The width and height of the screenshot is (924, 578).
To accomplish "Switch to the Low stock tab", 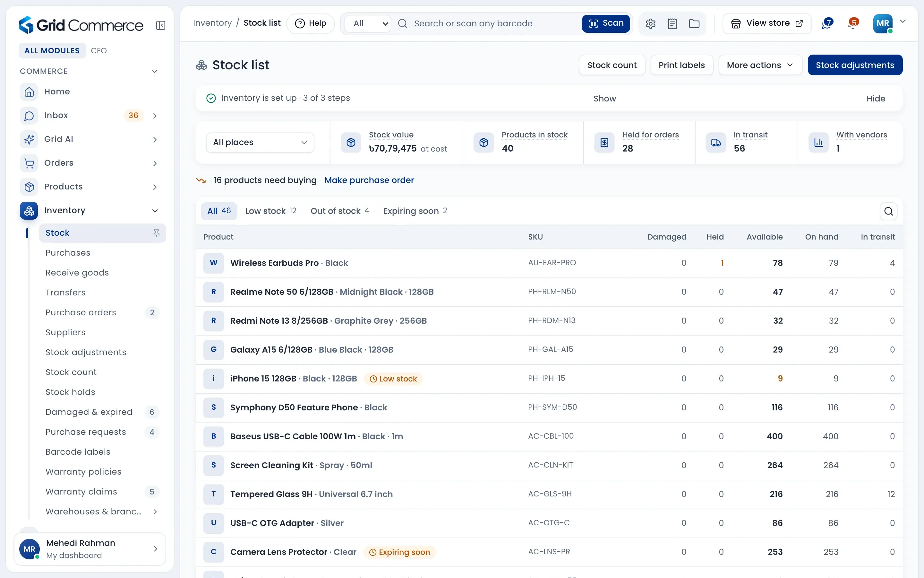I will 270,211.
